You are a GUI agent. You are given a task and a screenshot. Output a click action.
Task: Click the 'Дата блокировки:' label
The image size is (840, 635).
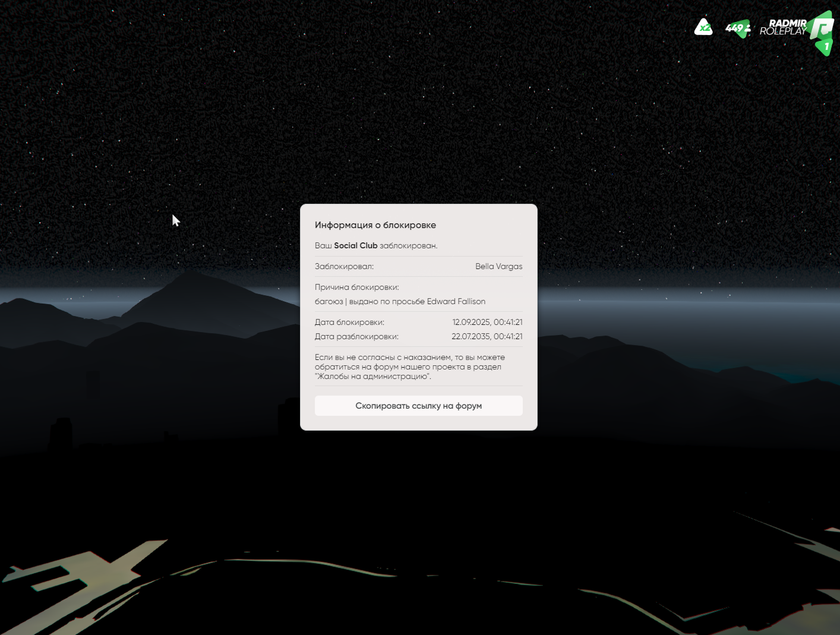(349, 322)
